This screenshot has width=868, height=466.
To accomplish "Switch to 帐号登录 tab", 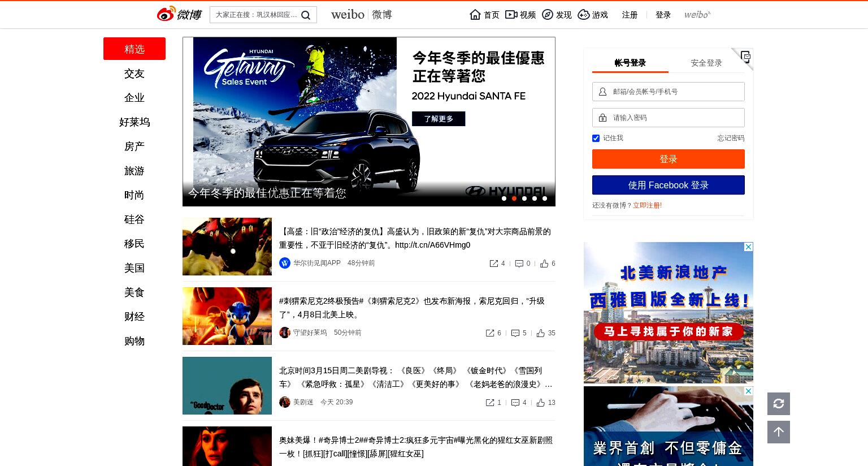I will point(630,63).
